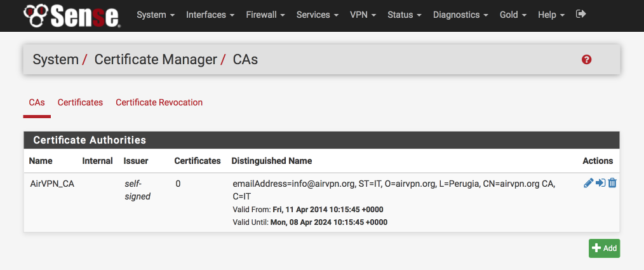Open the Services dropdown
The image size is (644, 270).
pyautogui.click(x=318, y=15)
